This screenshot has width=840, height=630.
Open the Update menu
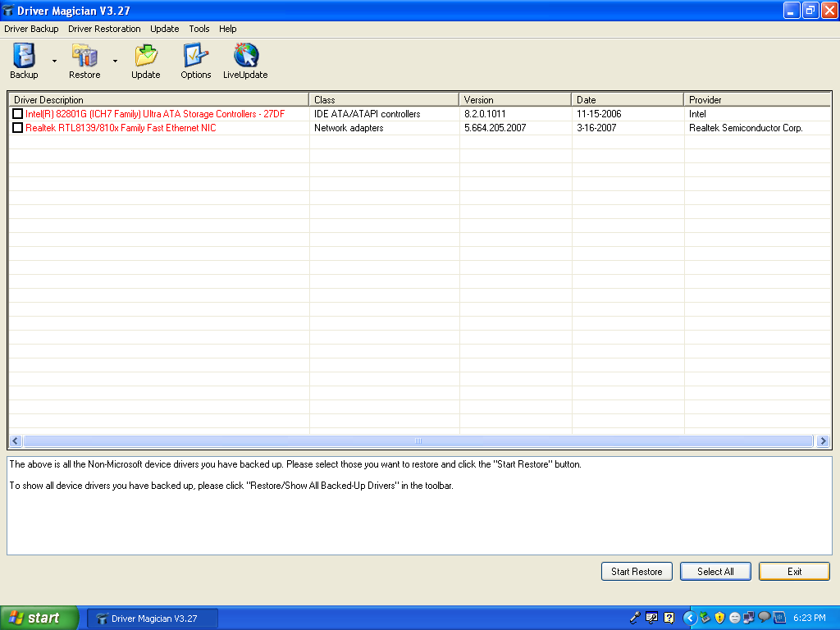click(x=164, y=29)
